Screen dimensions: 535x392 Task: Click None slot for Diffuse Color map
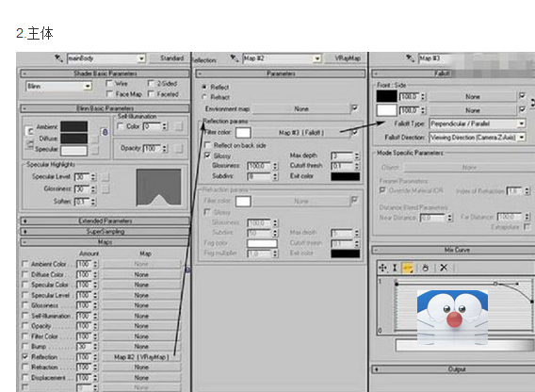click(x=141, y=274)
